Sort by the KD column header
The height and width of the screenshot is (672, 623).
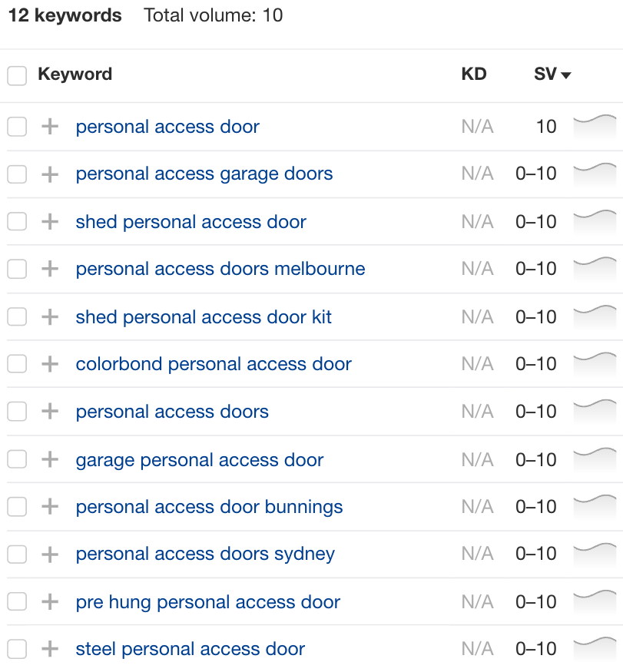[x=474, y=74]
